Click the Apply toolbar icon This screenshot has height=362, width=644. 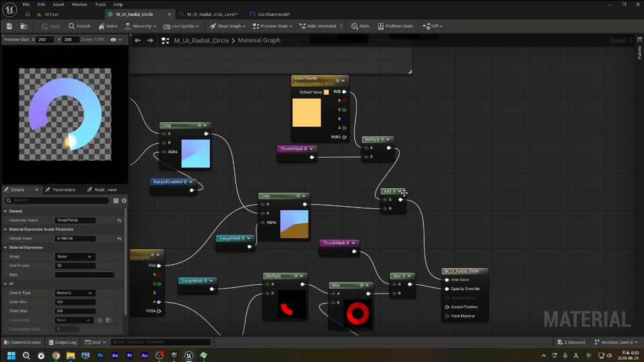tap(51, 26)
